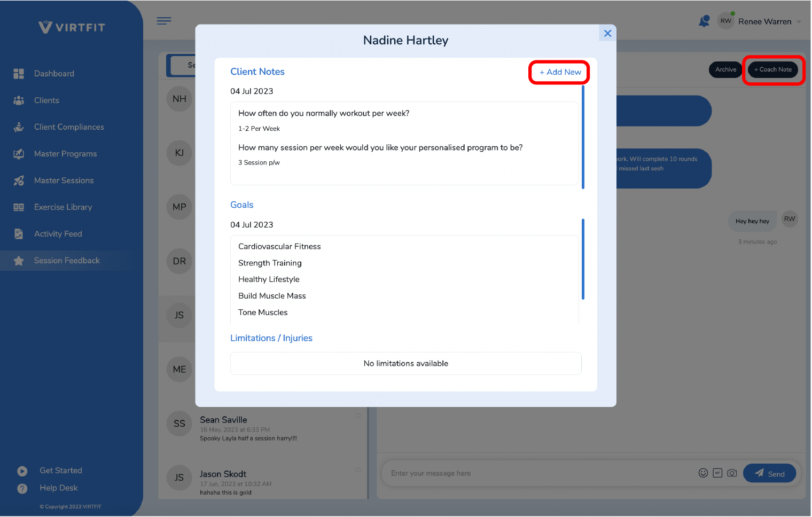Click the GIF icon in message bar
Image resolution: width=812 pixels, height=517 pixels.
pyautogui.click(x=717, y=473)
